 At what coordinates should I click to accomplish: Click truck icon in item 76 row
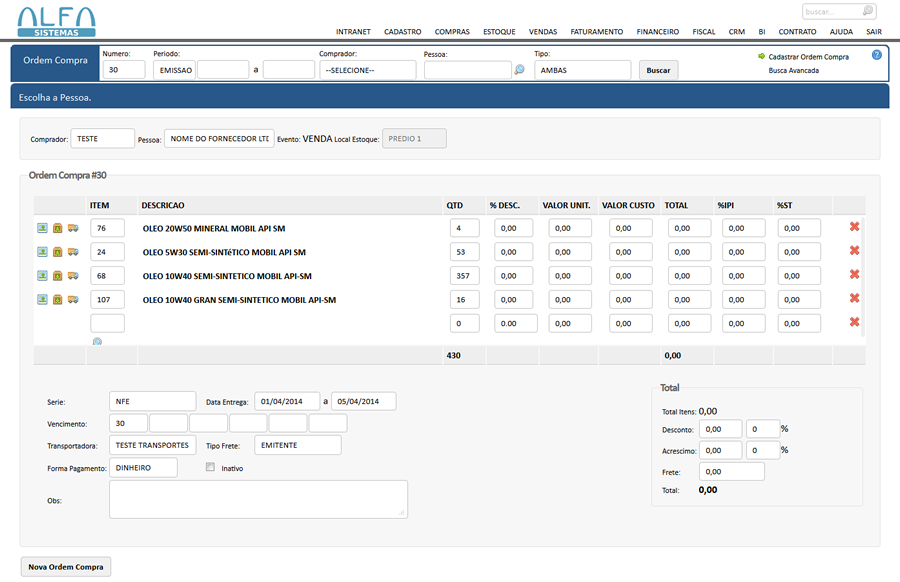[73, 228]
